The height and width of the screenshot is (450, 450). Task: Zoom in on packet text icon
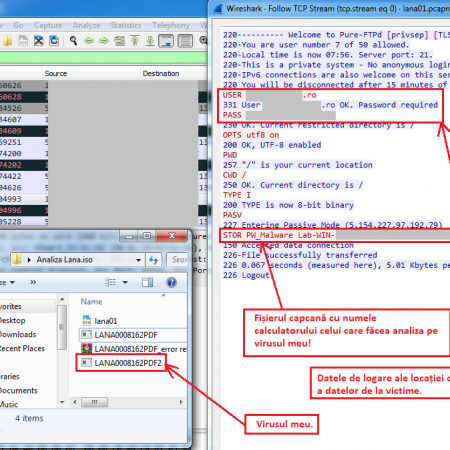pos(203,41)
